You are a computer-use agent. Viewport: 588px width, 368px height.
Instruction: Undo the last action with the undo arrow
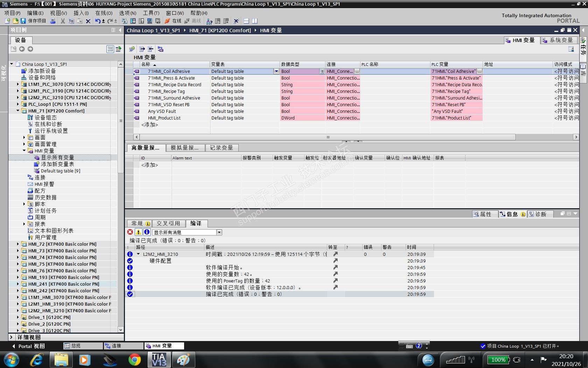(98, 21)
